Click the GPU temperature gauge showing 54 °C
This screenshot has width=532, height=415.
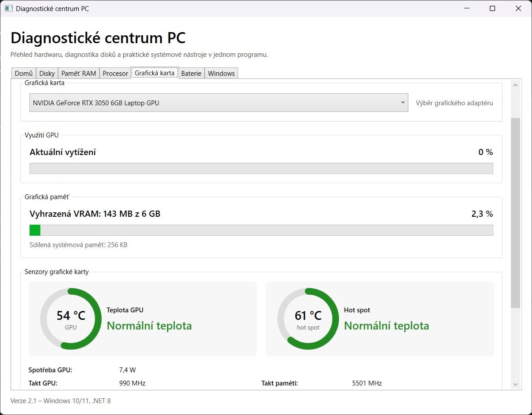coord(71,319)
